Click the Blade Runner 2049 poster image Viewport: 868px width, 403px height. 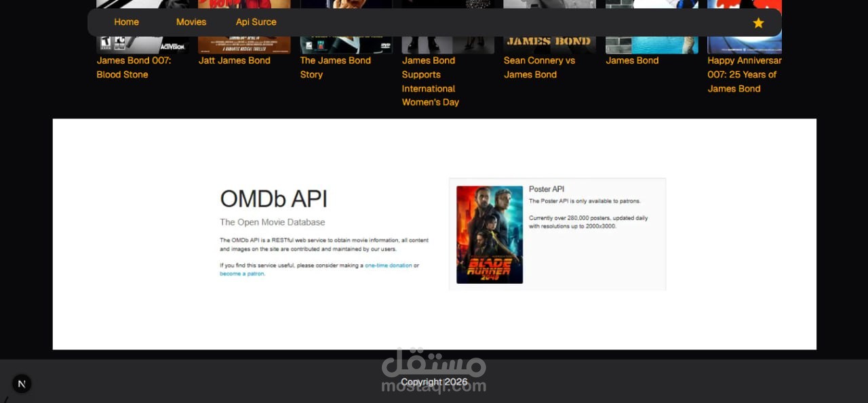490,234
